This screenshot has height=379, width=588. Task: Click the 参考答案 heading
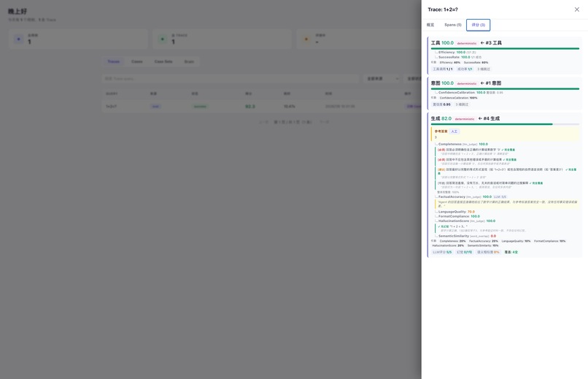[441, 131]
